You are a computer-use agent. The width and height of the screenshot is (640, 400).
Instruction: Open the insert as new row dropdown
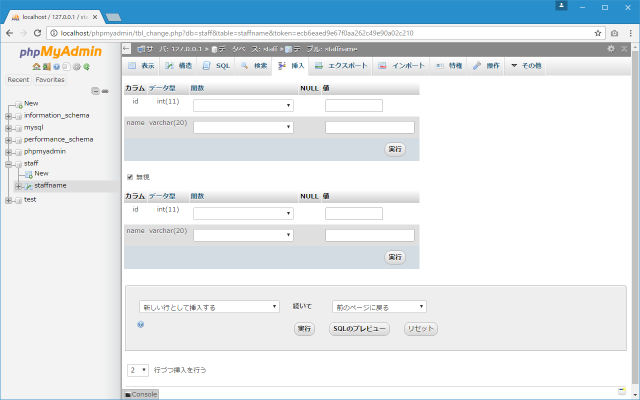pyautogui.click(x=209, y=307)
